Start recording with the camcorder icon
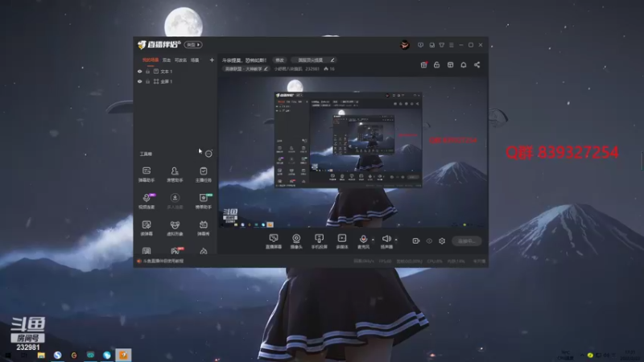 tap(415, 241)
